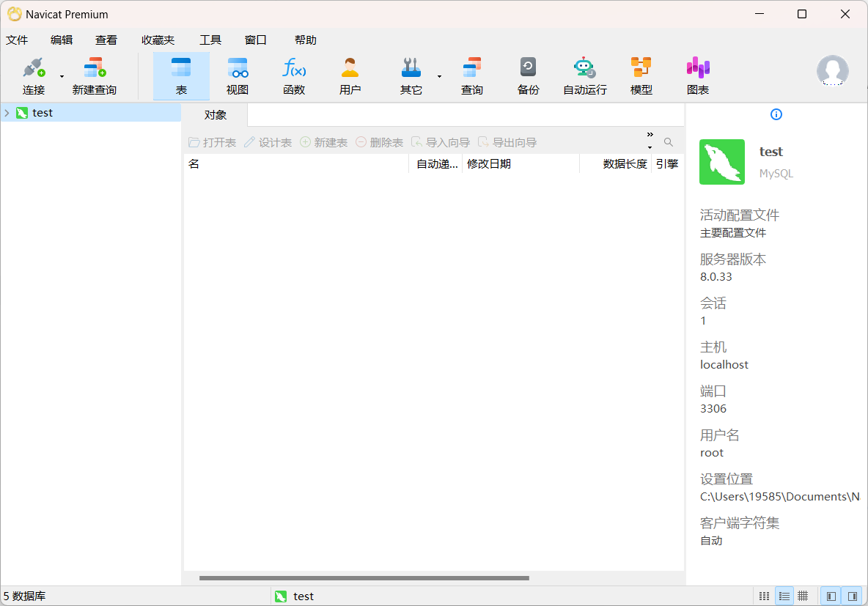Open the 工具 (Tools) menu
This screenshot has width=868, height=606.
[x=210, y=40]
